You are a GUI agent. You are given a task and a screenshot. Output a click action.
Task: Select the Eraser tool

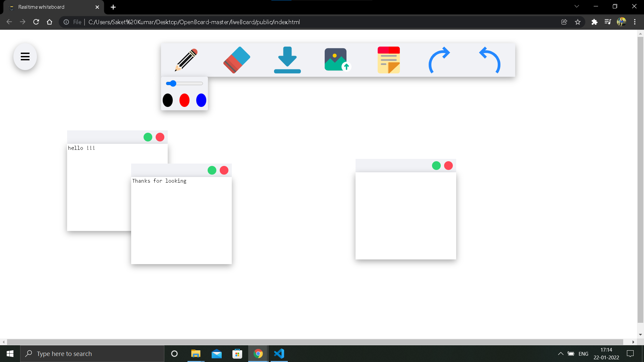[236, 60]
